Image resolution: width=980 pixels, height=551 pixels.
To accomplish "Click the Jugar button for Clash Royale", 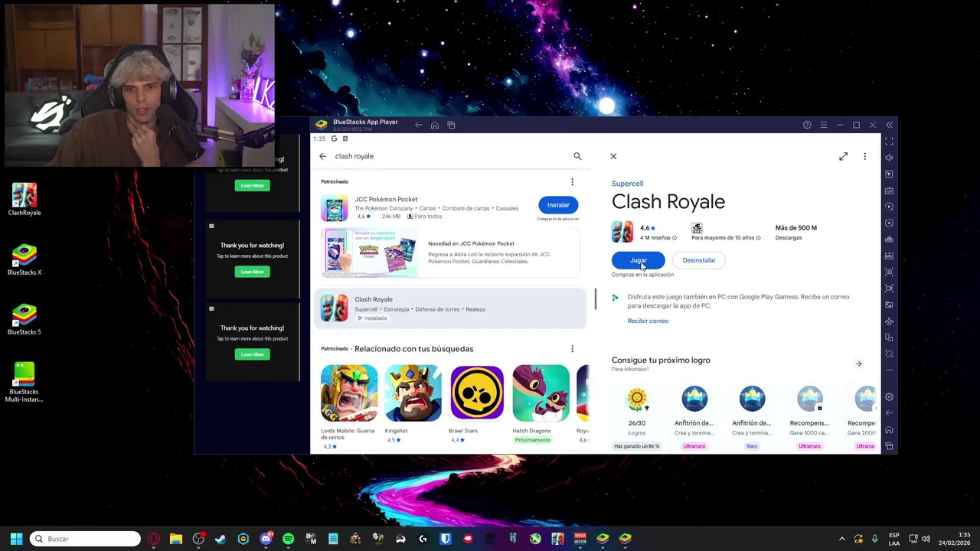I will point(638,260).
